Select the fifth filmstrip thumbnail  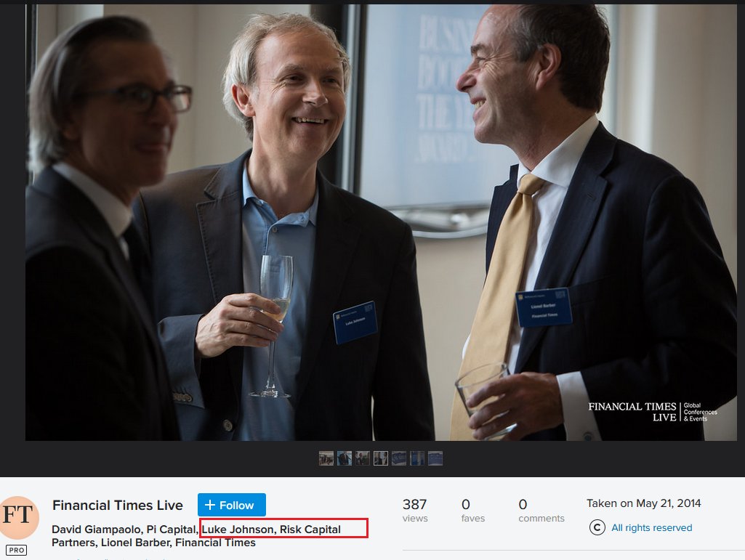pos(399,458)
